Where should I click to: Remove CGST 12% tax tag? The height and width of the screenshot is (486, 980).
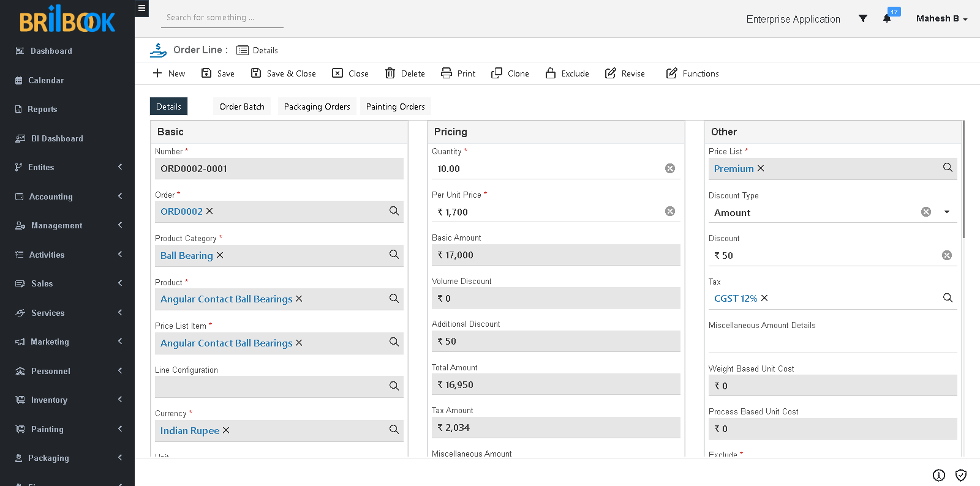[x=764, y=298]
